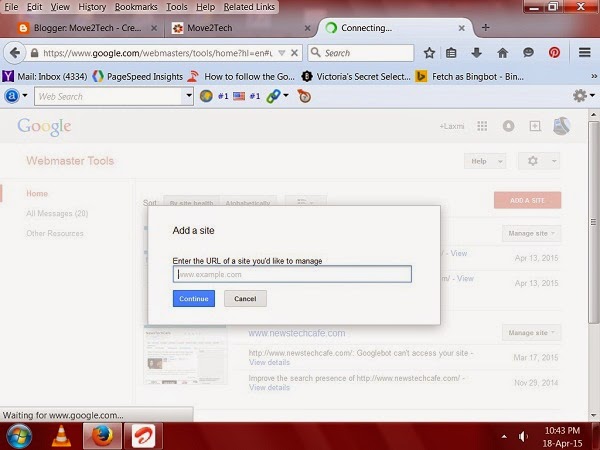Screen dimensions: 600x450
Task: Open the Google account profile picture
Action: tap(561, 126)
